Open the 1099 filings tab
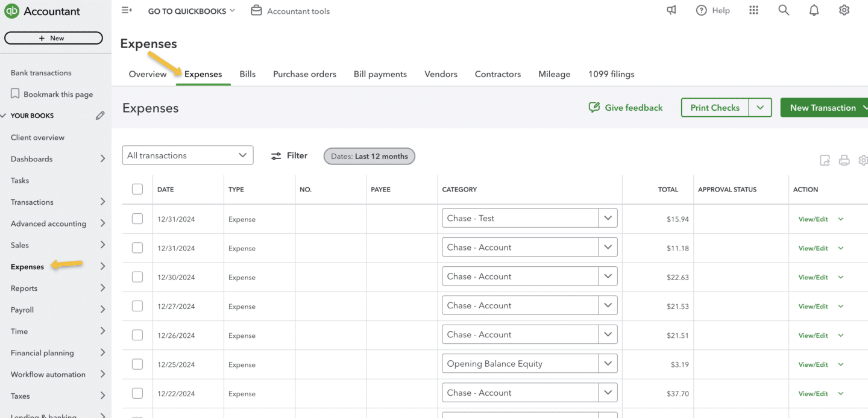Image resolution: width=868 pixels, height=418 pixels. click(611, 74)
